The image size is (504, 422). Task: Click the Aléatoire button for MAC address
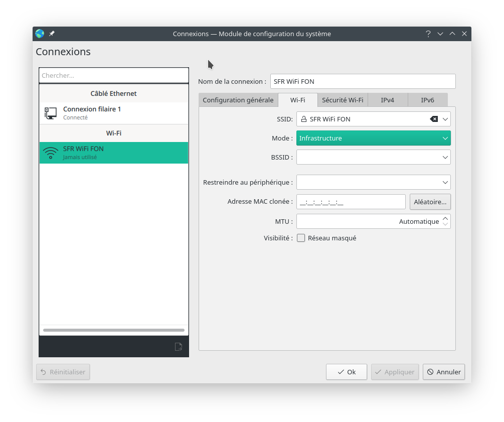430,202
